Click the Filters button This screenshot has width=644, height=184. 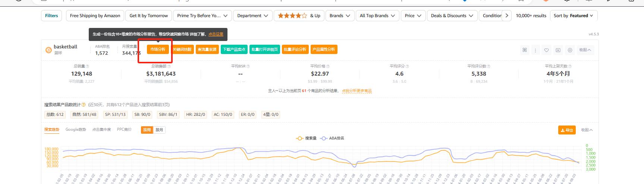point(51,16)
